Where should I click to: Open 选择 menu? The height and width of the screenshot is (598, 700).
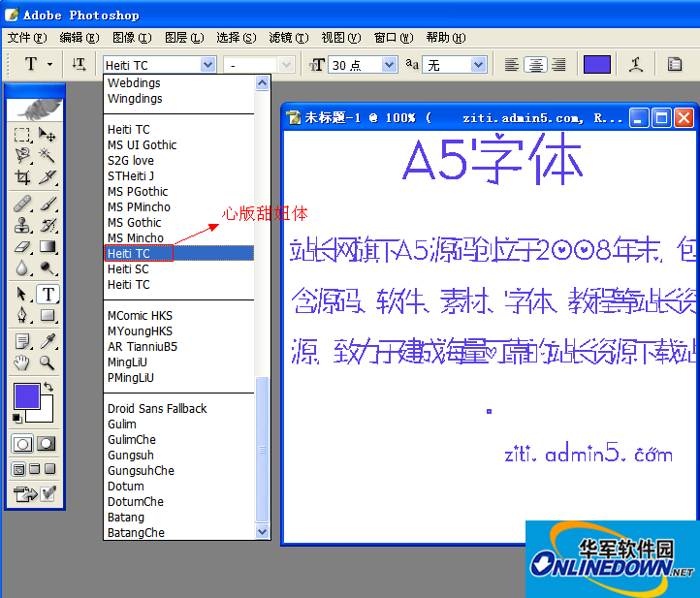[x=237, y=38]
